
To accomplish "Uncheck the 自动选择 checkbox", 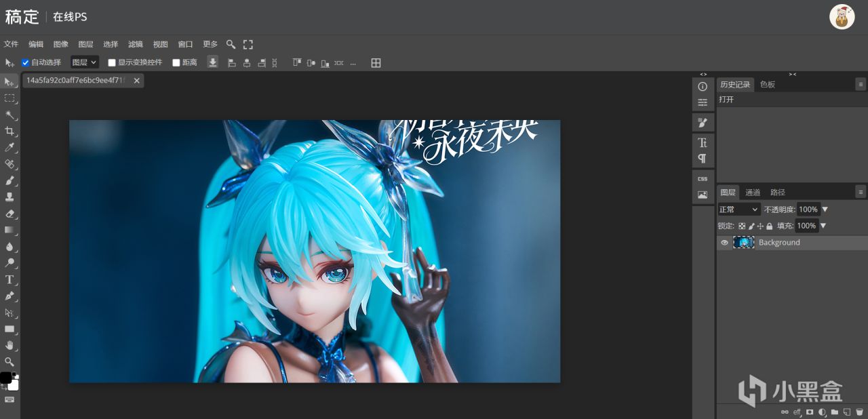I will point(26,62).
